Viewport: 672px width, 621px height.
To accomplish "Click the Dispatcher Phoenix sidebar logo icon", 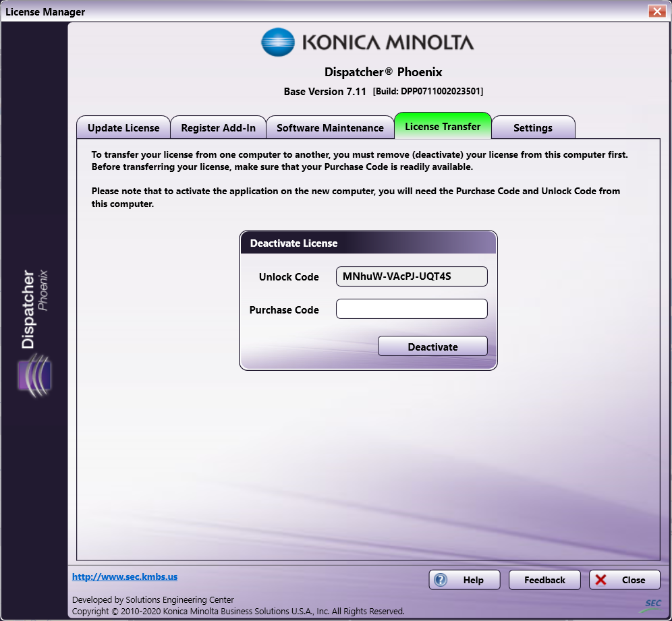I will 34,376.
